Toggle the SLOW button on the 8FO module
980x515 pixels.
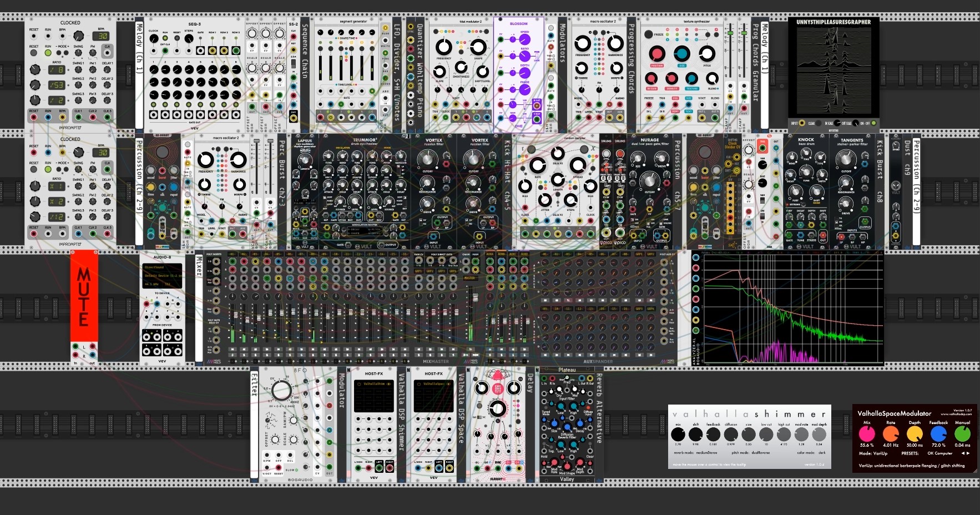pos(296,470)
